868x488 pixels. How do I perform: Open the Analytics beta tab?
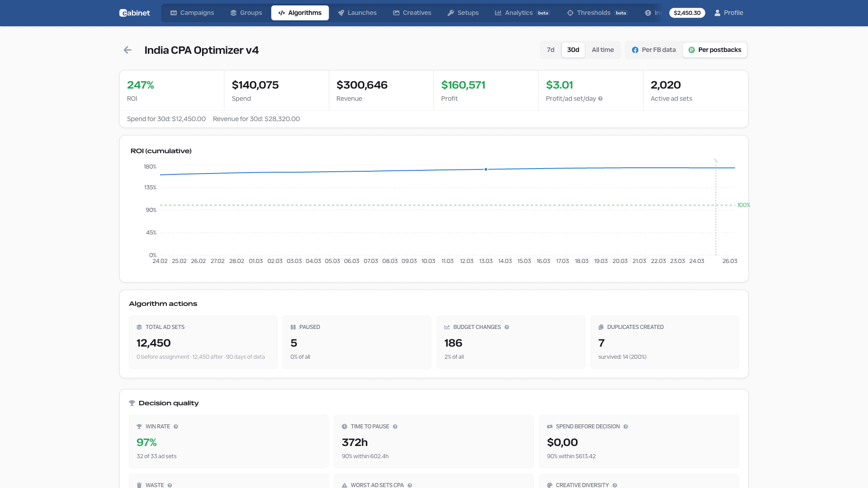(x=520, y=13)
